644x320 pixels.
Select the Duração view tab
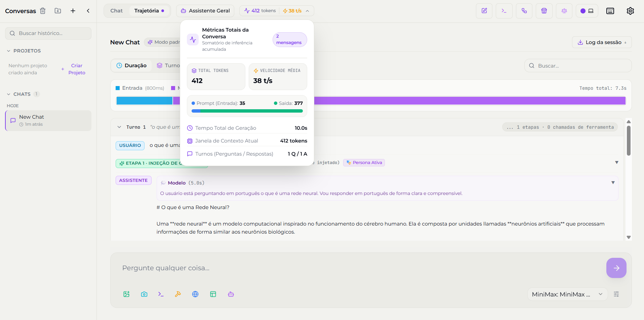[132, 66]
